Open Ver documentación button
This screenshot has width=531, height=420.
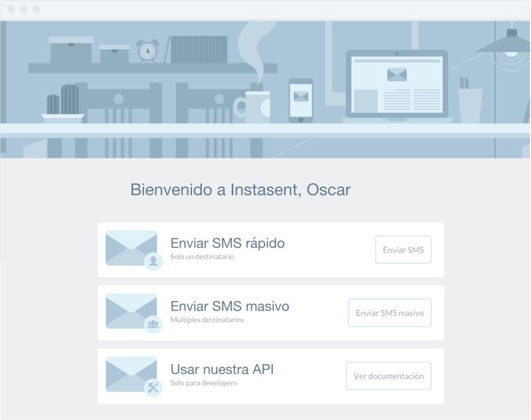[x=389, y=376]
